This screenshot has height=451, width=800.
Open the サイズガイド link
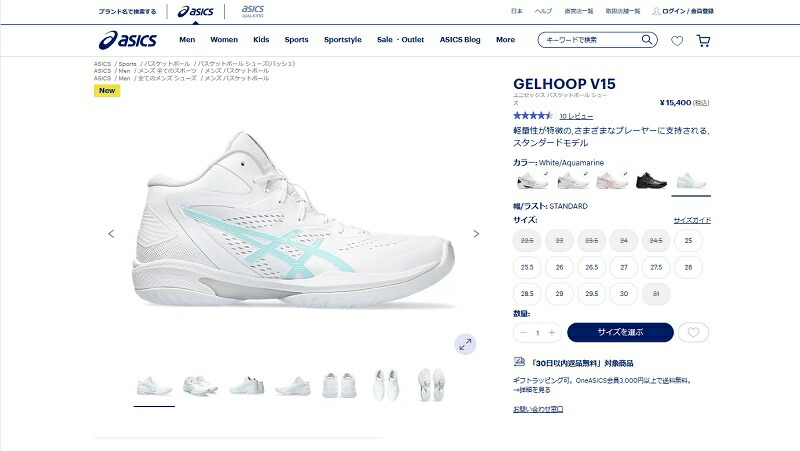point(692,220)
